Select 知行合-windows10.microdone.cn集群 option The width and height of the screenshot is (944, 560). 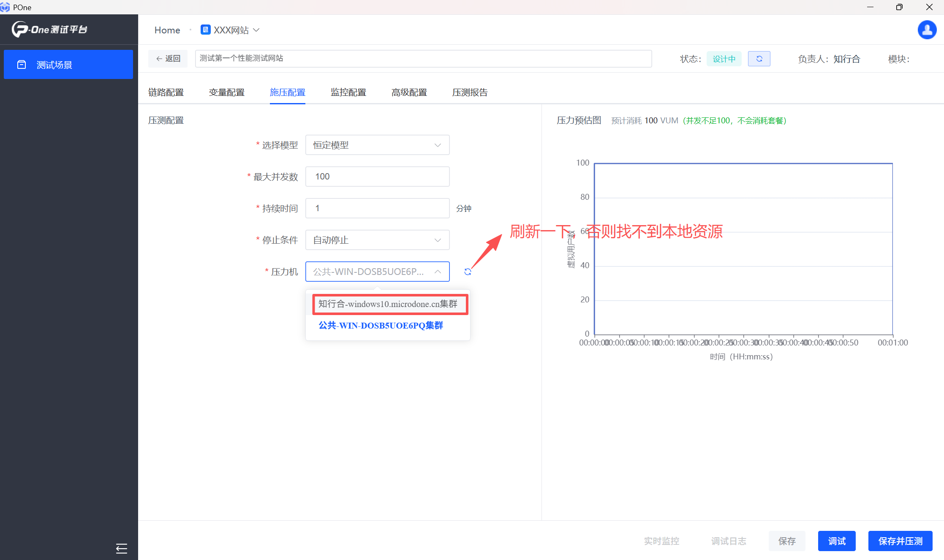(387, 304)
